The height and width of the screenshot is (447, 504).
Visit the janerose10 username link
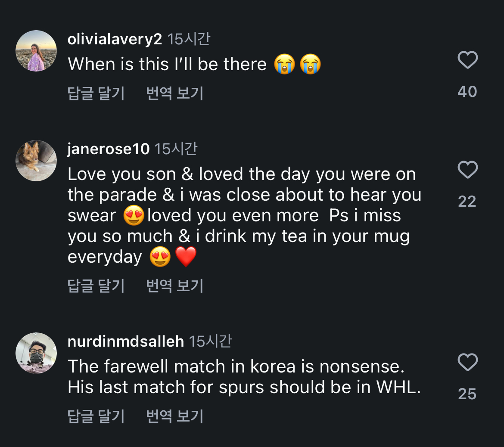[109, 149]
